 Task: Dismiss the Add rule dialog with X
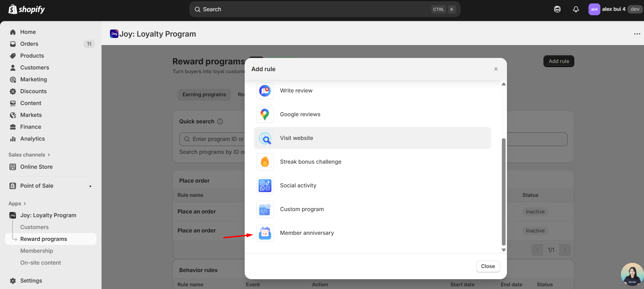click(496, 69)
